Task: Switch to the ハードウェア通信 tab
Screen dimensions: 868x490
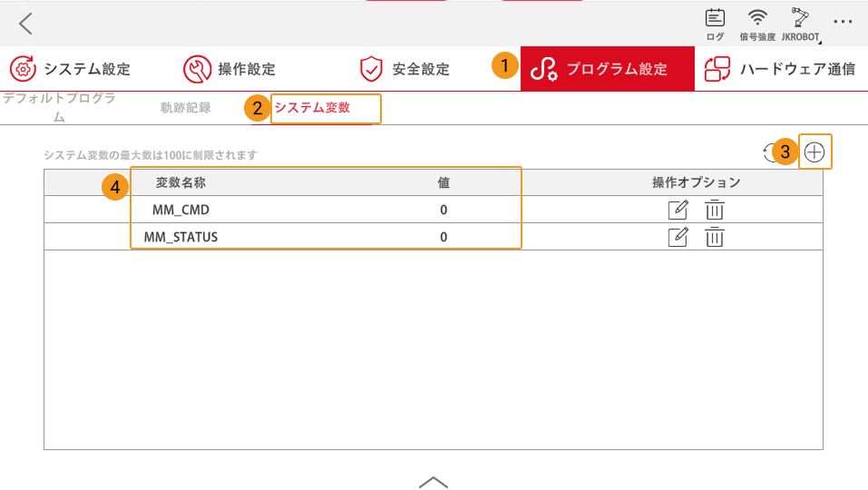Action: pyautogui.click(x=781, y=69)
